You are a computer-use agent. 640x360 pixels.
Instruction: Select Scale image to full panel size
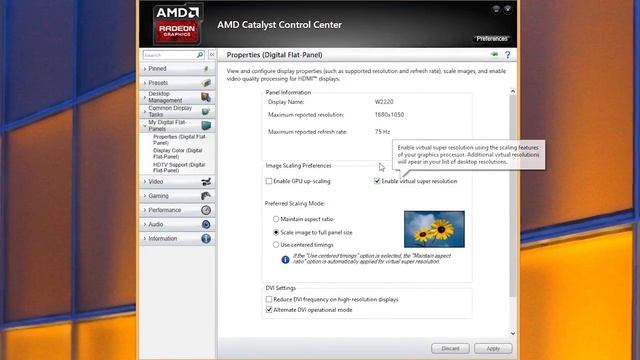pos(276,232)
